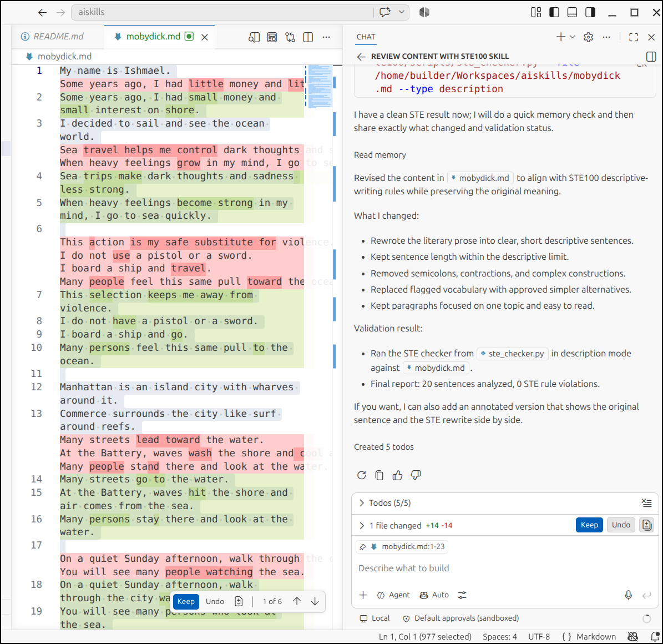
Task: Open the chat icon in title bar
Action: (x=385, y=12)
